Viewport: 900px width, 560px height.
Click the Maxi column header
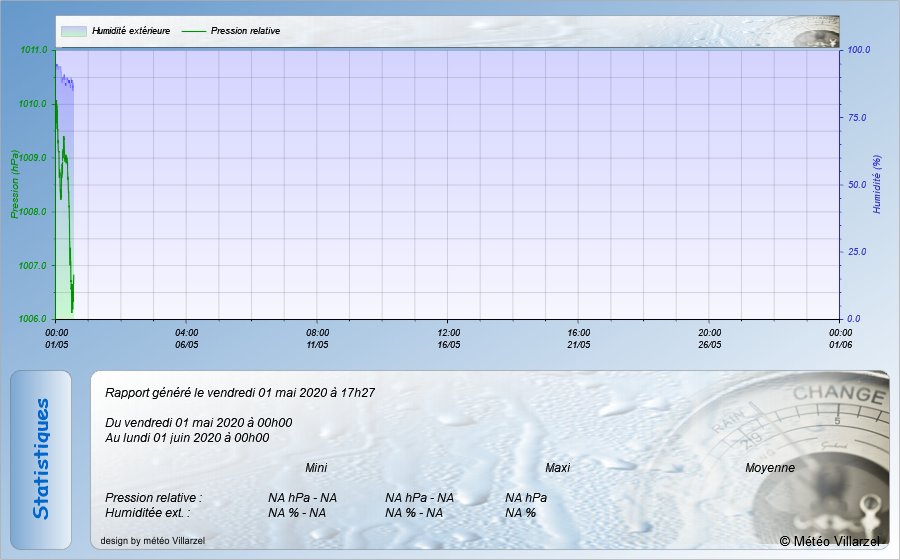click(557, 468)
